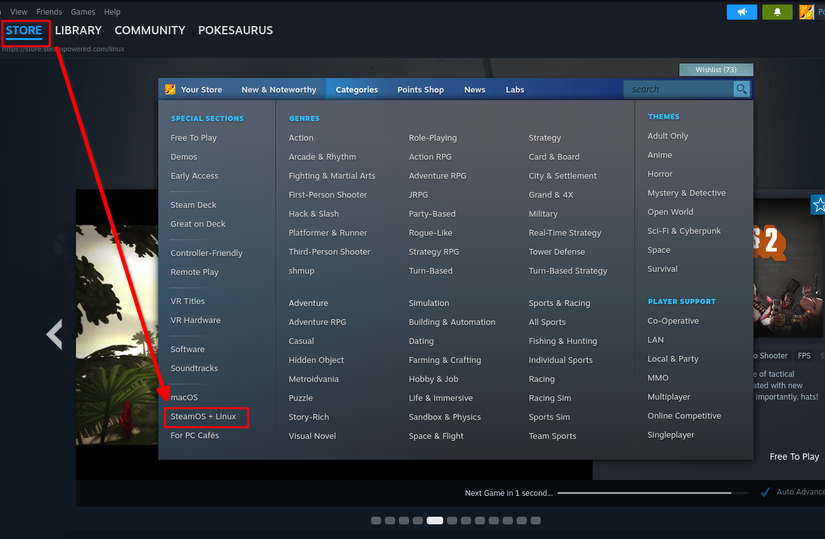This screenshot has height=539, width=825.
Task: Open Soundtracks section
Action: coord(194,368)
